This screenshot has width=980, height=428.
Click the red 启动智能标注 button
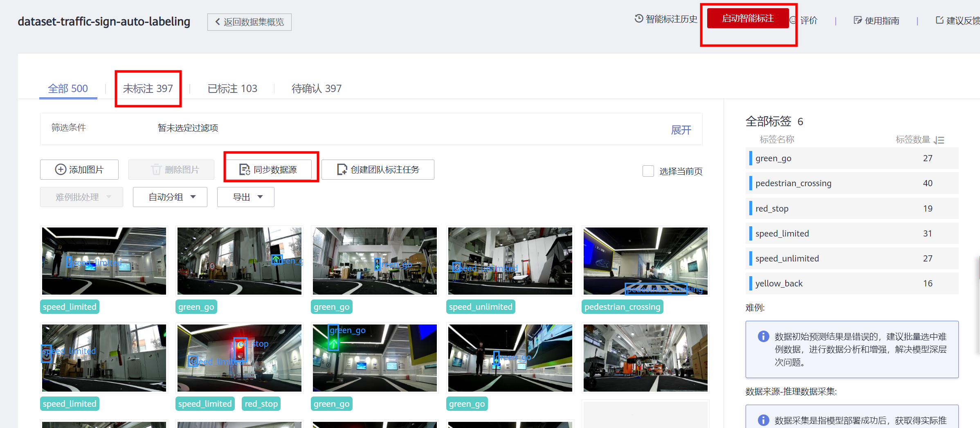coord(748,18)
